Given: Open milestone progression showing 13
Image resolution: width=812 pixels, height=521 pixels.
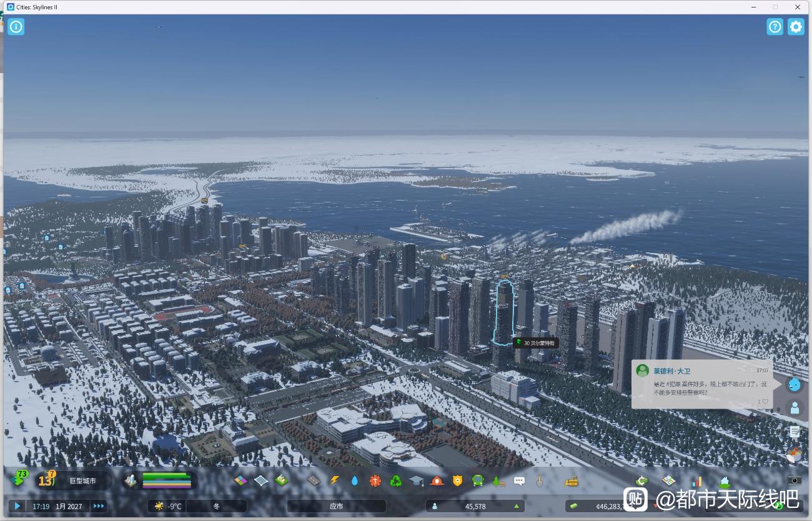Looking at the screenshot, I should click(46, 480).
